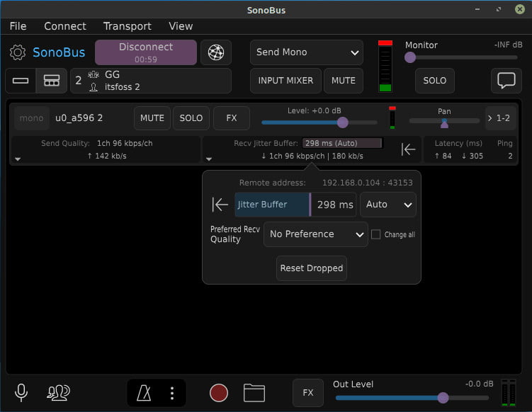Expand the receive options arrow
This screenshot has height=412, width=532.
[209, 159]
